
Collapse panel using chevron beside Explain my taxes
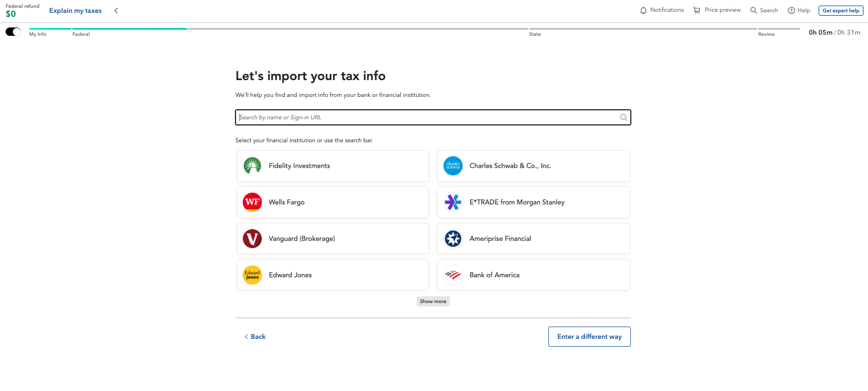pos(116,11)
